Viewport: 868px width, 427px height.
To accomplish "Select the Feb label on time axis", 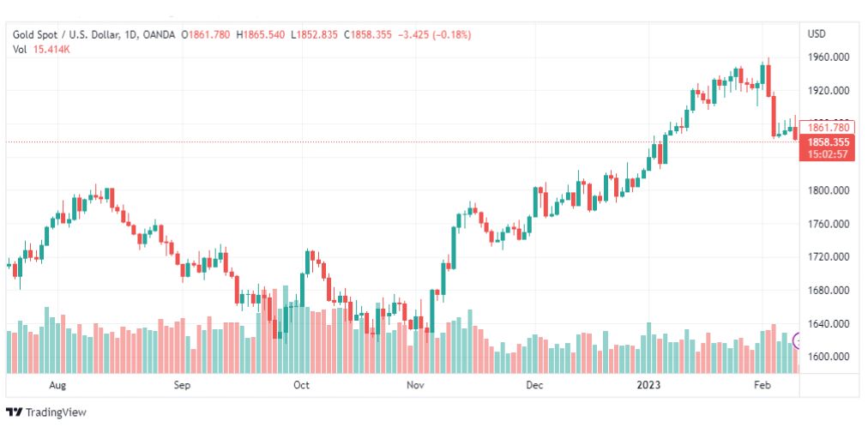I will (x=762, y=386).
